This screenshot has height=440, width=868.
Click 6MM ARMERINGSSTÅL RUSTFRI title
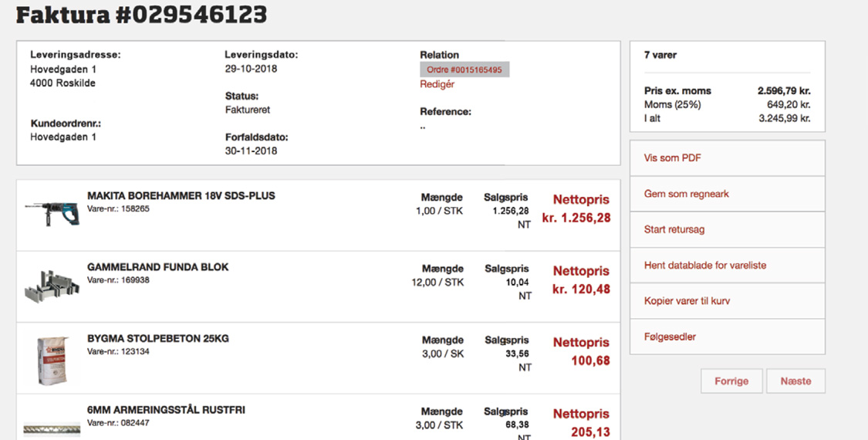166,410
